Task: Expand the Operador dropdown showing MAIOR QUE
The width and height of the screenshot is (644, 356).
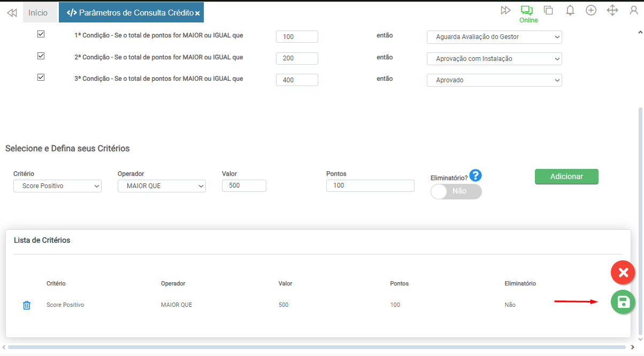Action: click(162, 186)
